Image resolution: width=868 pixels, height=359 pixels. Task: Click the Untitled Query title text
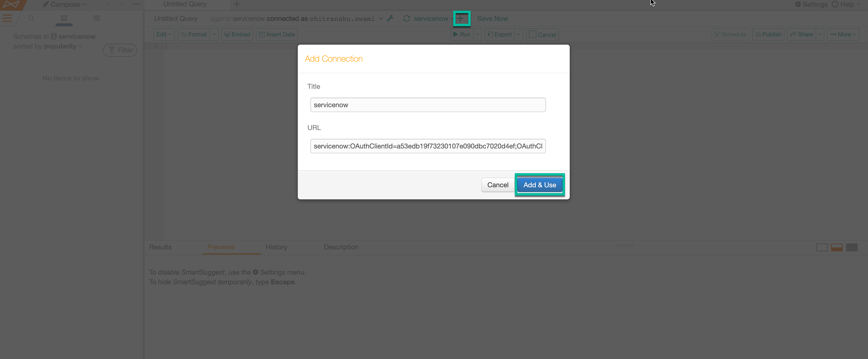tap(176, 18)
